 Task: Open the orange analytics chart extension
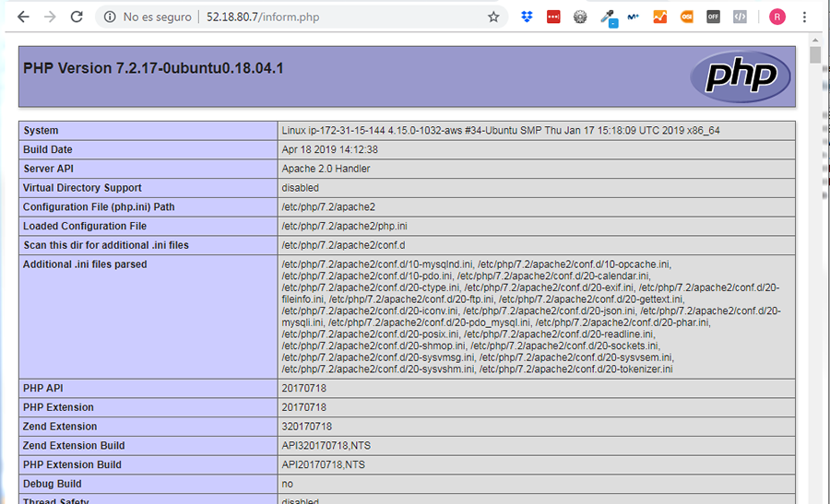(659, 17)
